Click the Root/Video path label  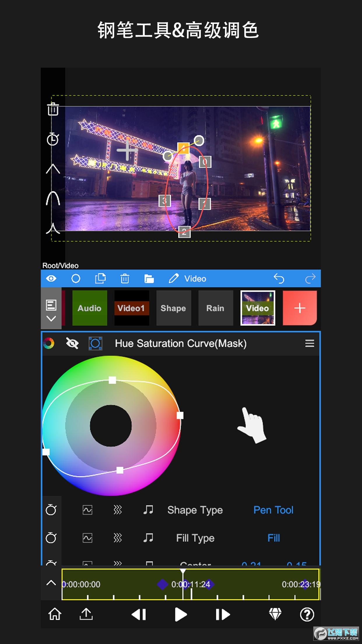pos(60,265)
